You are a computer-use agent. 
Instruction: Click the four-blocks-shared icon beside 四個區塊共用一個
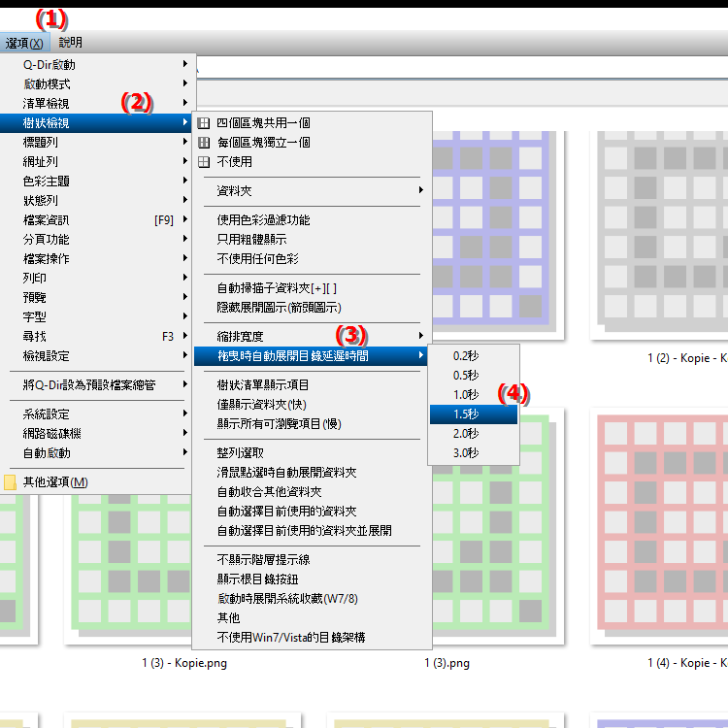pyautogui.click(x=204, y=123)
